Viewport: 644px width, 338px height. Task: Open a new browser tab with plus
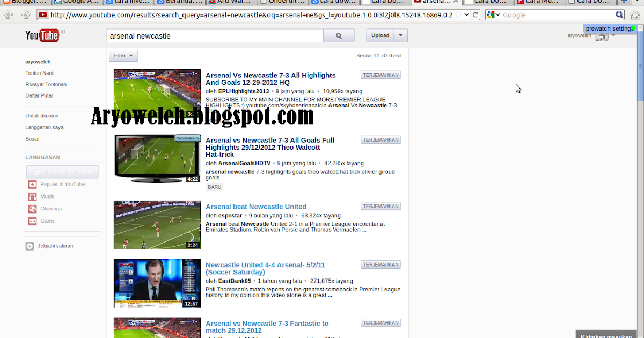(624, 2)
